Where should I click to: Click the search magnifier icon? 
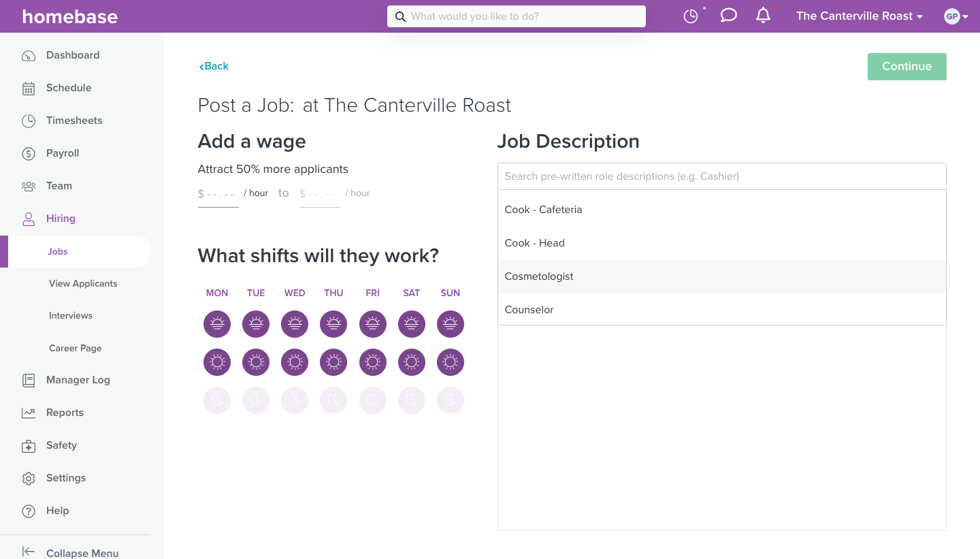[400, 16]
